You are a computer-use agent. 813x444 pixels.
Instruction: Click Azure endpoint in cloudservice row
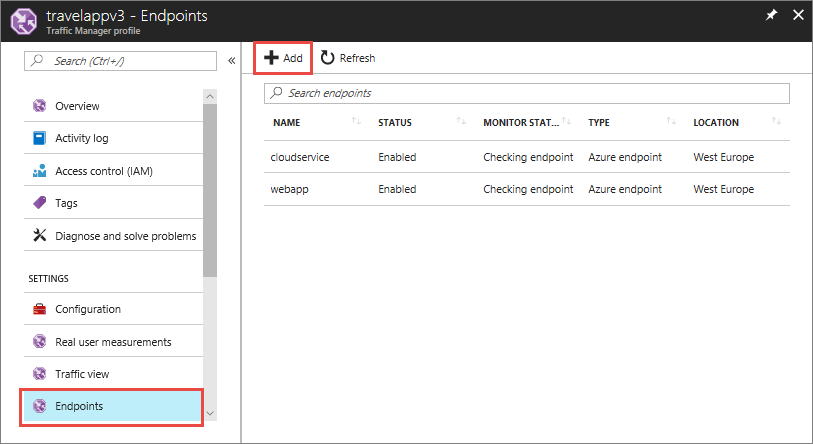[x=625, y=157]
